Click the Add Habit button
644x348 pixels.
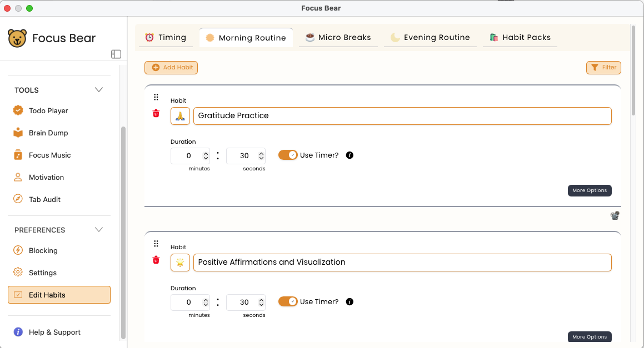[171, 68]
